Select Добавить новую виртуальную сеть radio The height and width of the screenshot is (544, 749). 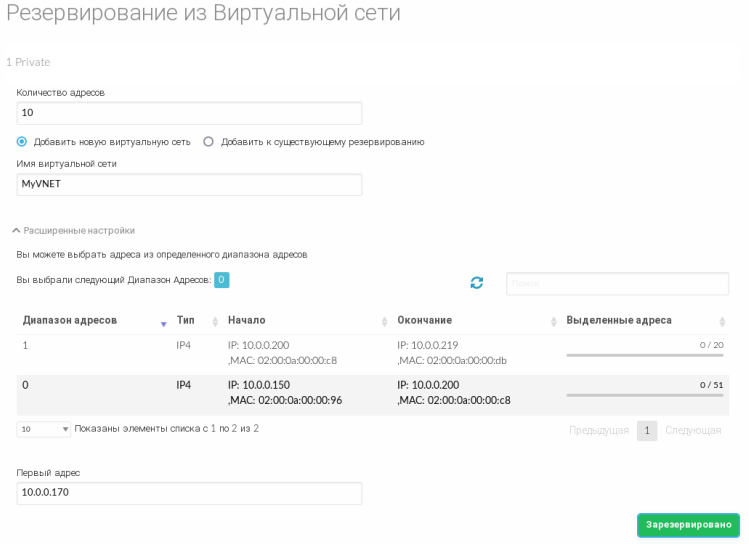(x=22, y=142)
